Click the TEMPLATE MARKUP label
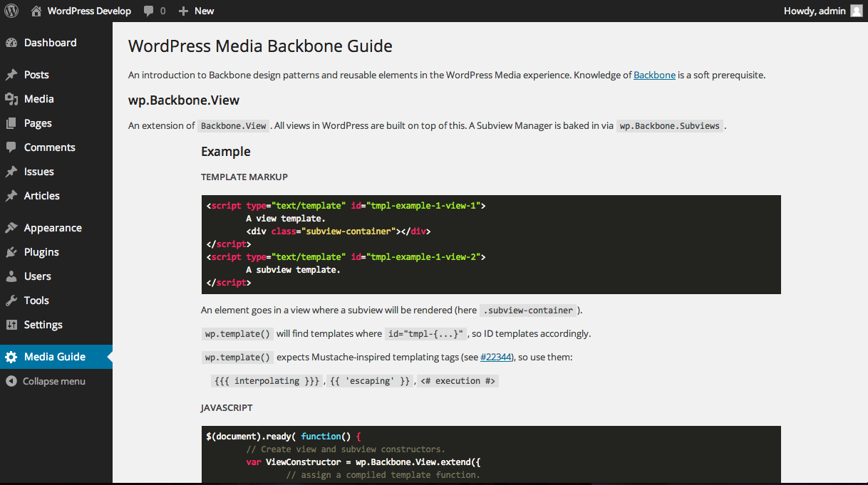This screenshot has width=868, height=485. point(244,177)
